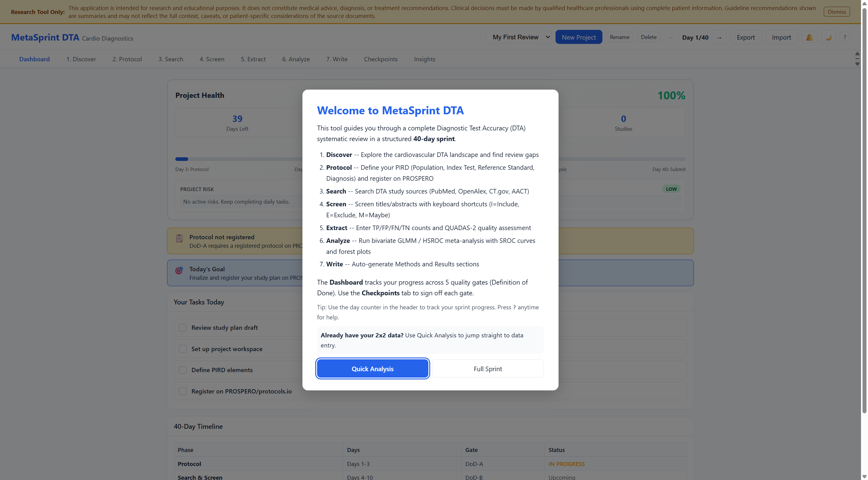Choose the Full Sprint button
The width and height of the screenshot is (868, 480).
click(488, 368)
